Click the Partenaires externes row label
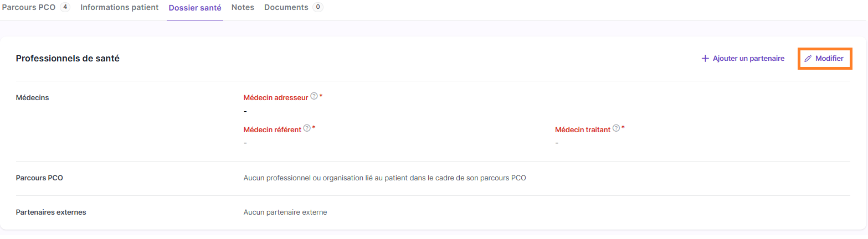Image resolution: width=868 pixels, height=239 pixels. tap(51, 212)
